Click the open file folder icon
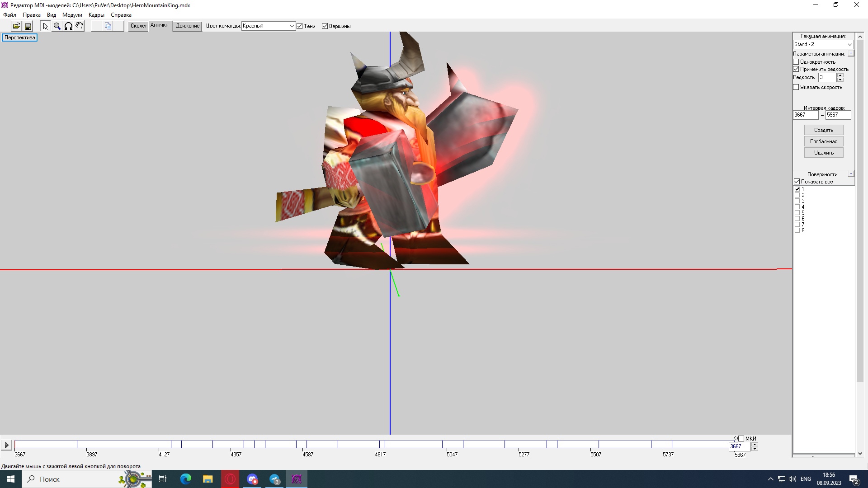The image size is (868, 488). 16,26
